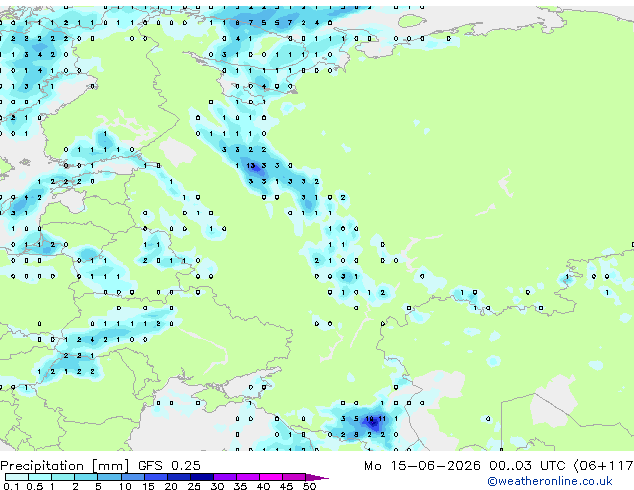Pick the 15–20 mm legend color swatch
This screenshot has width=634, height=490.
click(x=156, y=477)
